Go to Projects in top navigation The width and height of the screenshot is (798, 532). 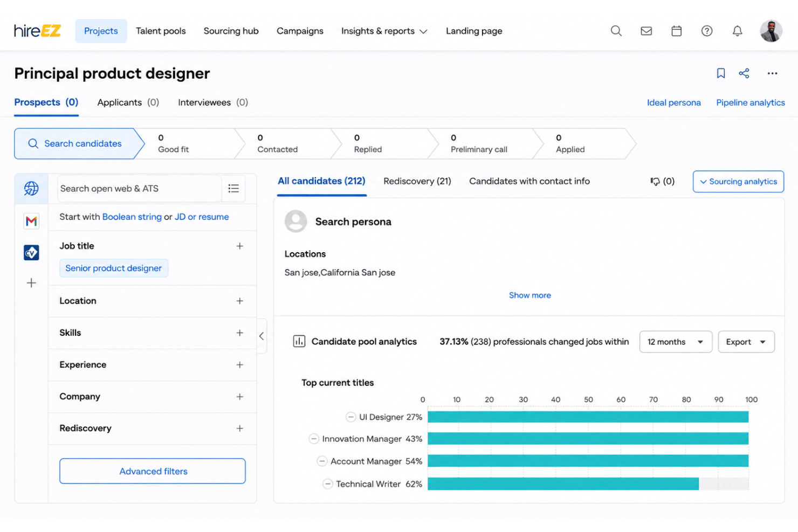tap(101, 31)
